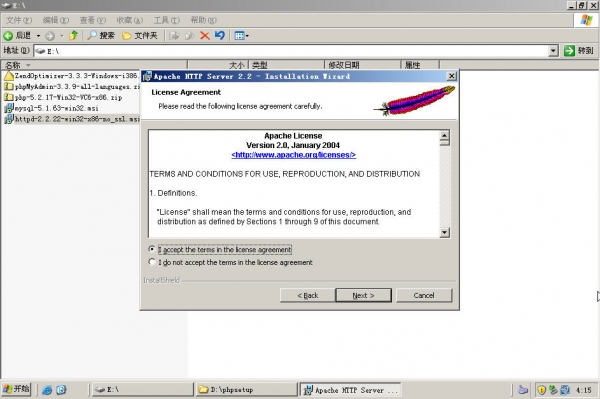This screenshot has height=399, width=600.
Task: Click the license text scrollbar down arrow
Action: tap(444, 232)
